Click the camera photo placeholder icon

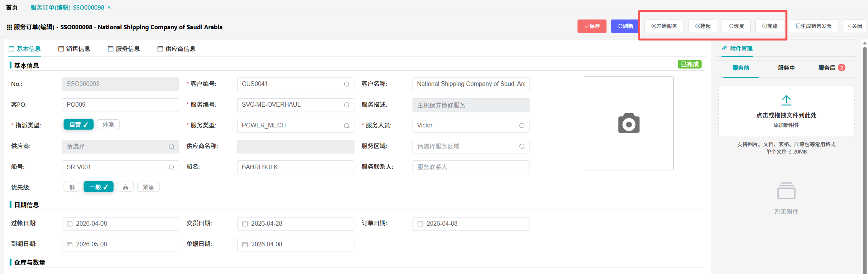click(629, 123)
